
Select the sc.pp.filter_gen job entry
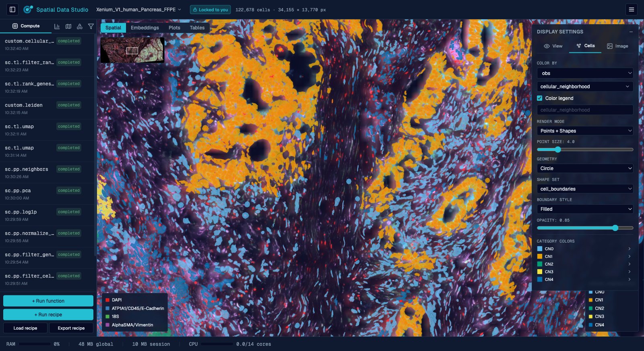click(47, 258)
